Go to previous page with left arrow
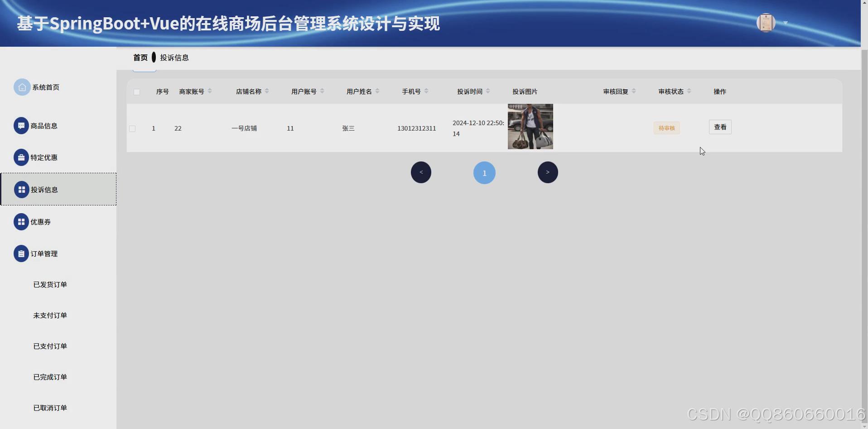This screenshot has width=868, height=429. click(x=421, y=172)
